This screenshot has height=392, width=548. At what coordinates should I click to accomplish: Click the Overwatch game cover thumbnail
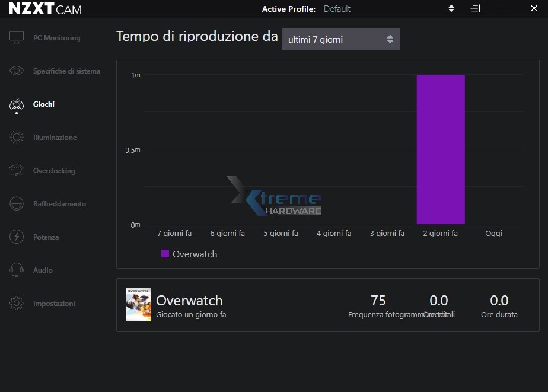pyautogui.click(x=139, y=305)
